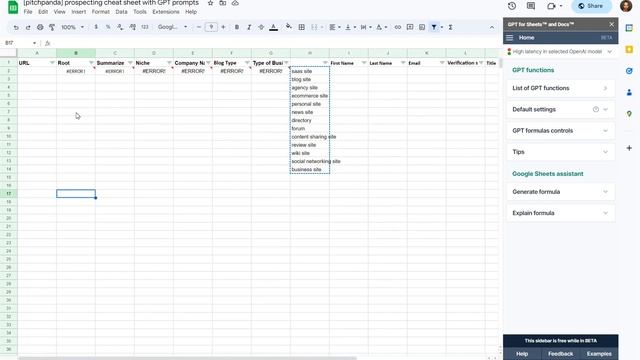Open the font family dropdown

pyautogui.click(x=173, y=27)
